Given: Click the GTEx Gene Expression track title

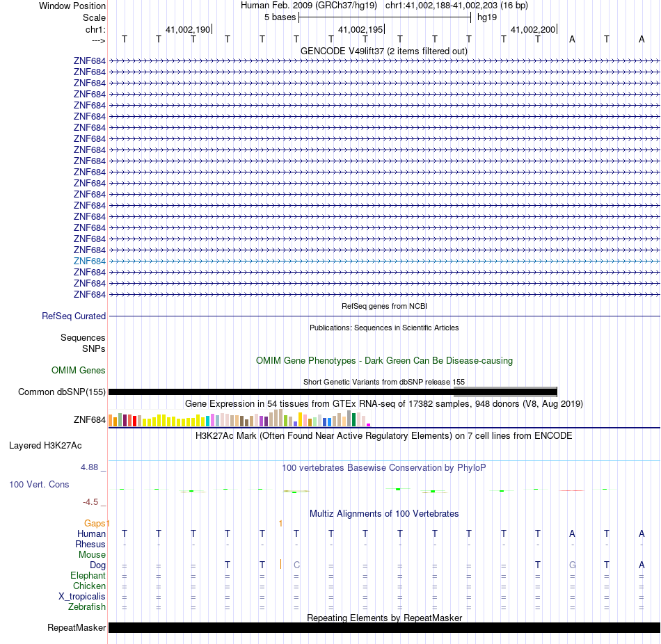Looking at the screenshot, I should pyautogui.click(x=384, y=404).
